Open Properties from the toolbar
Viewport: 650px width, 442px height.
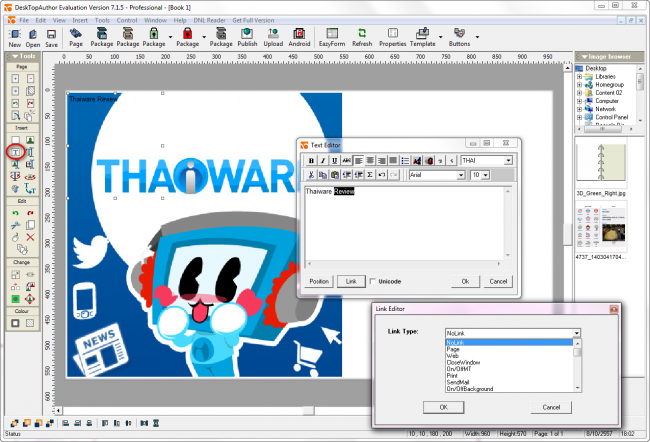393,37
